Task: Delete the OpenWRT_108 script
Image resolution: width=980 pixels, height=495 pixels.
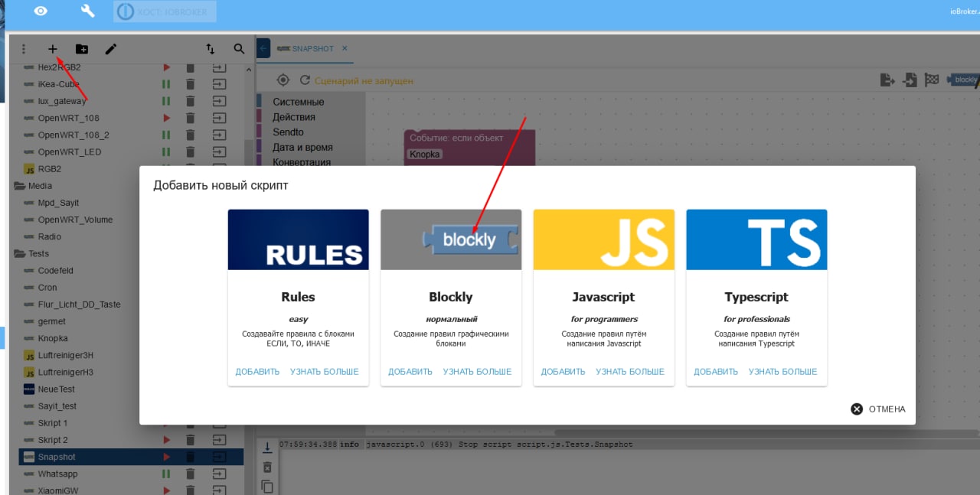Action: pyautogui.click(x=191, y=118)
